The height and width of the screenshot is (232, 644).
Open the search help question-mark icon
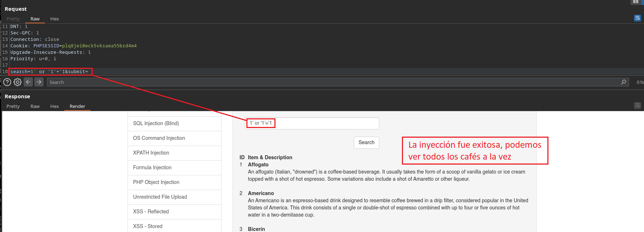(x=7, y=82)
